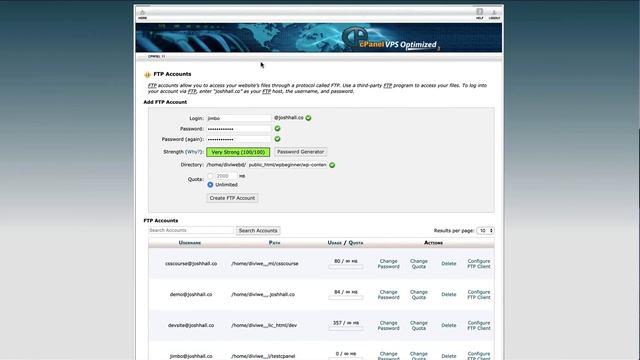Click Create FTP Account button
Viewport: 640px width, 360px height.
pyautogui.click(x=232, y=198)
